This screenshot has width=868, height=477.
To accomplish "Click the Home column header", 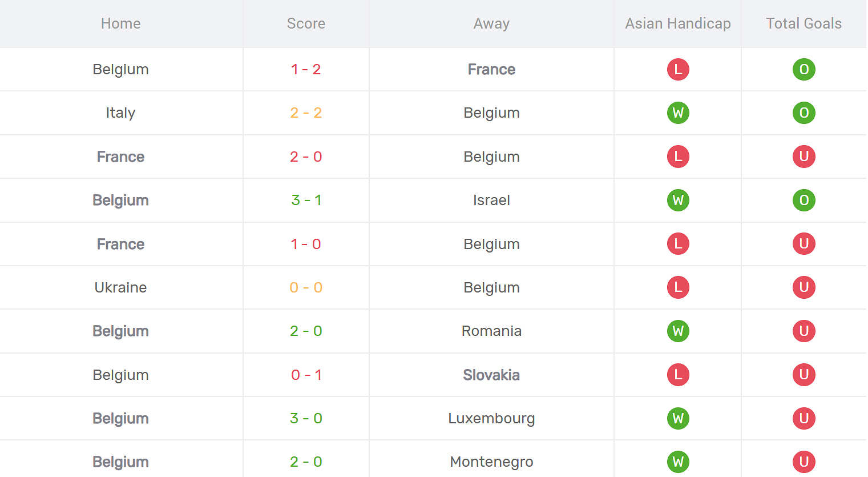I will 120,23.
